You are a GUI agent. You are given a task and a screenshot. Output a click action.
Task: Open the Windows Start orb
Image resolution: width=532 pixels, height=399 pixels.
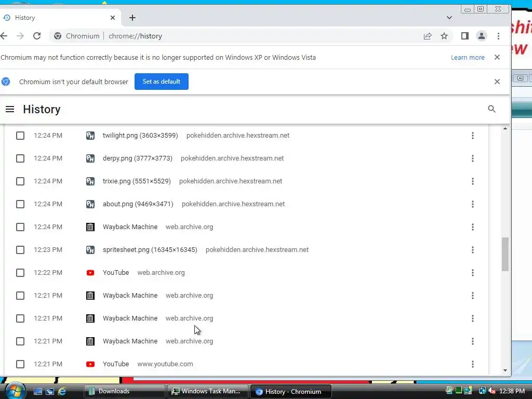click(x=15, y=391)
